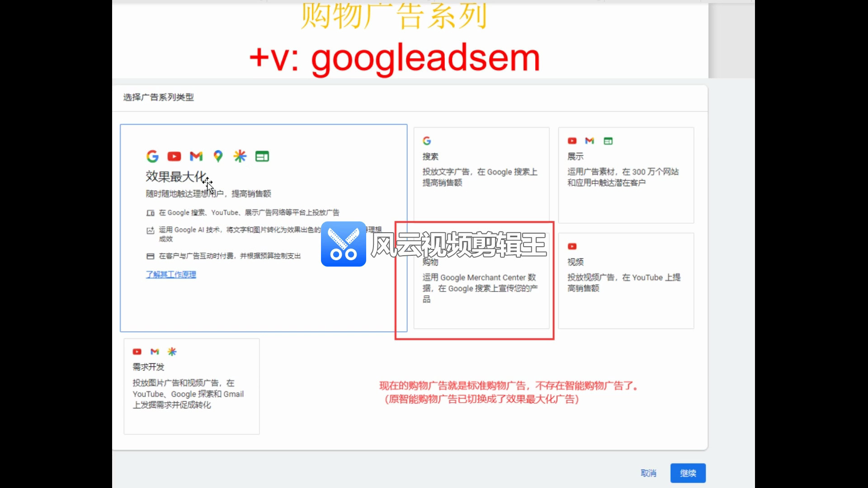Click the Gmail icon in 展示 card
The width and height of the screenshot is (868, 488).
click(590, 141)
